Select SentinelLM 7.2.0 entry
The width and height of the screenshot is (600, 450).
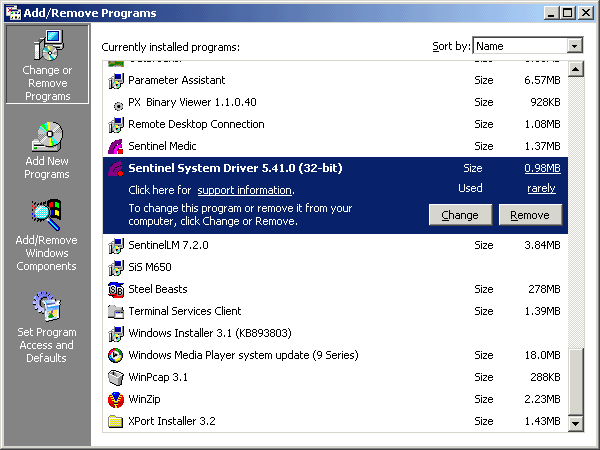click(335, 245)
